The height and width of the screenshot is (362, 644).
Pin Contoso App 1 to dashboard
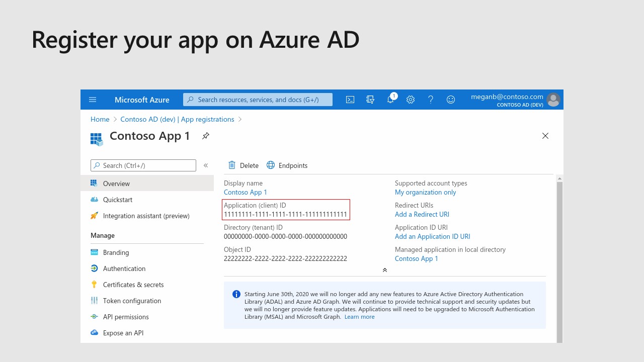click(x=205, y=136)
